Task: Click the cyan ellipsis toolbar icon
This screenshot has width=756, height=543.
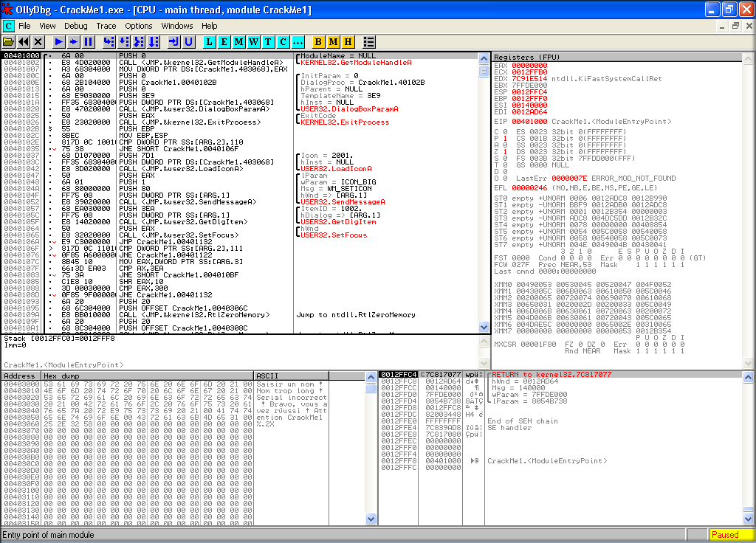Action: 298,42
